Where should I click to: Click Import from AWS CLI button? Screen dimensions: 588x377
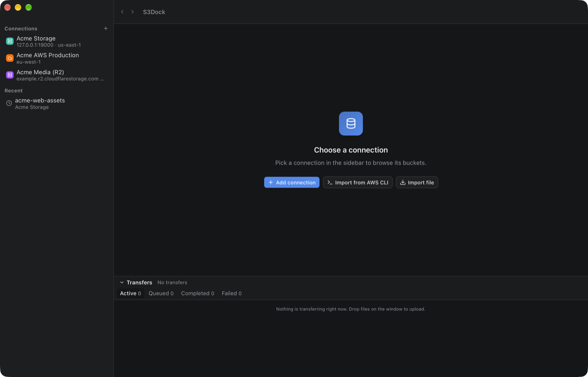coord(358,182)
